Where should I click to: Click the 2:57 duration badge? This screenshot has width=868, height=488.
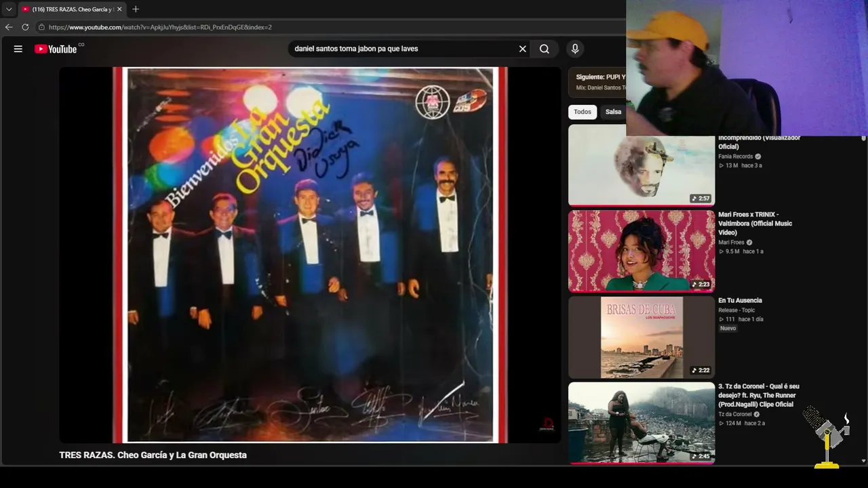[x=701, y=199]
